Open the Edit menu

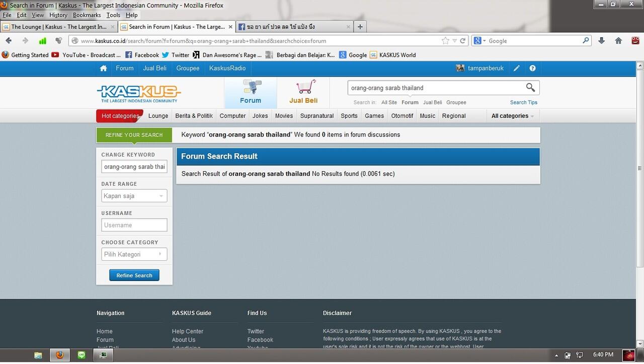click(x=22, y=15)
